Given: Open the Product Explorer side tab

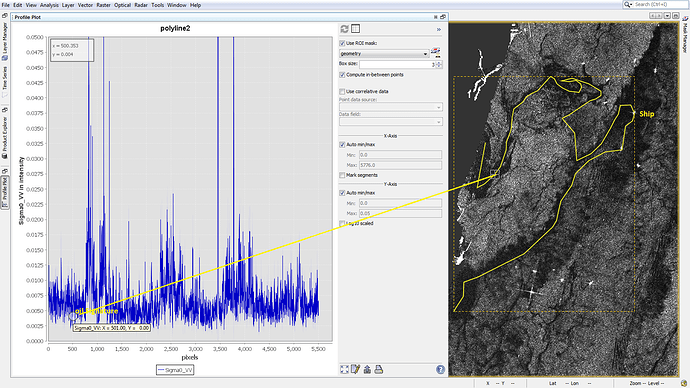Looking at the screenshot, I should tap(4, 134).
